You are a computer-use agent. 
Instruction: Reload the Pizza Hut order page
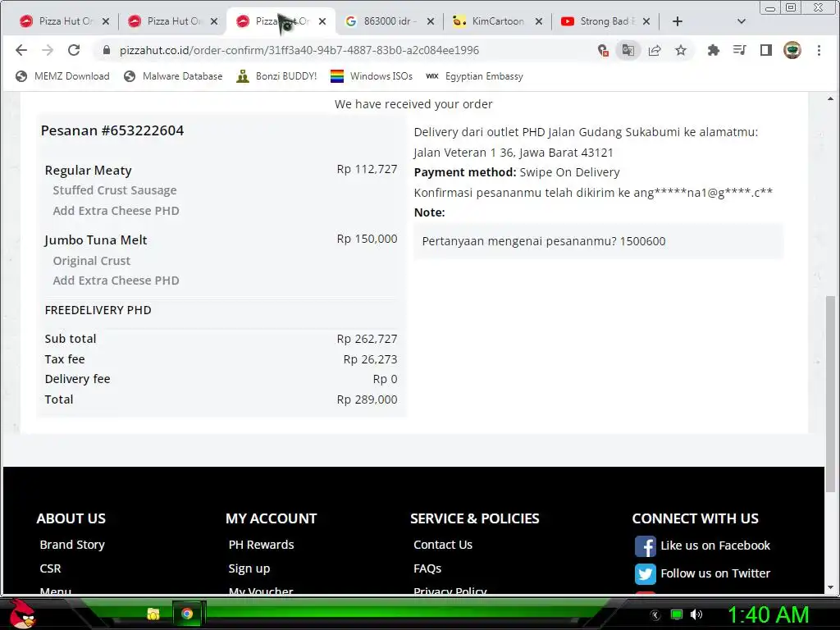click(x=74, y=50)
